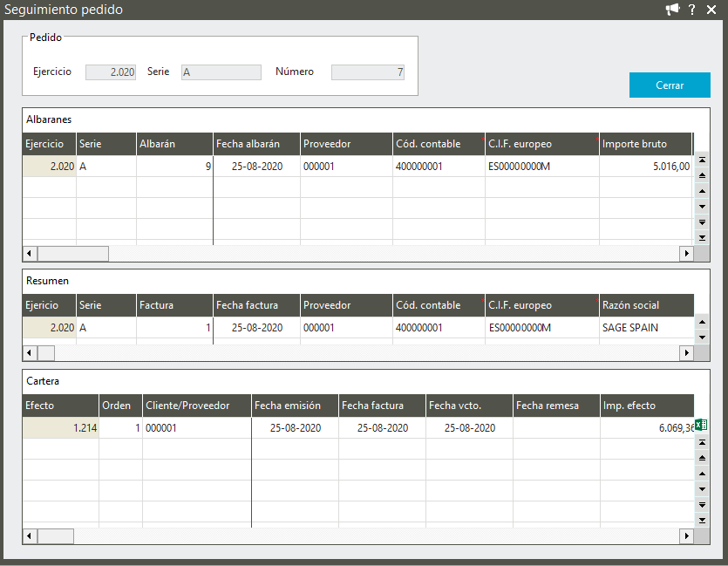Click Cartera horizontal scroll left arrow
The width and height of the screenshot is (728, 566).
pyautogui.click(x=30, y=536)
